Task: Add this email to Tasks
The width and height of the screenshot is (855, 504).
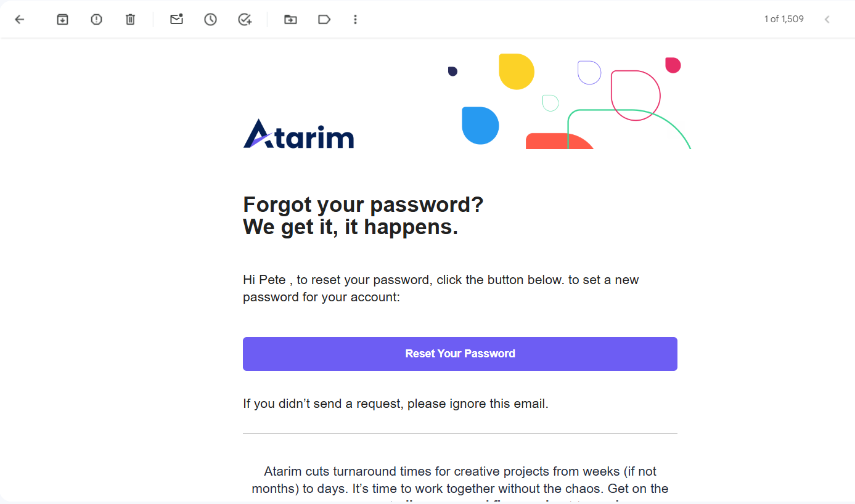Action: click(x=245, y=20)
